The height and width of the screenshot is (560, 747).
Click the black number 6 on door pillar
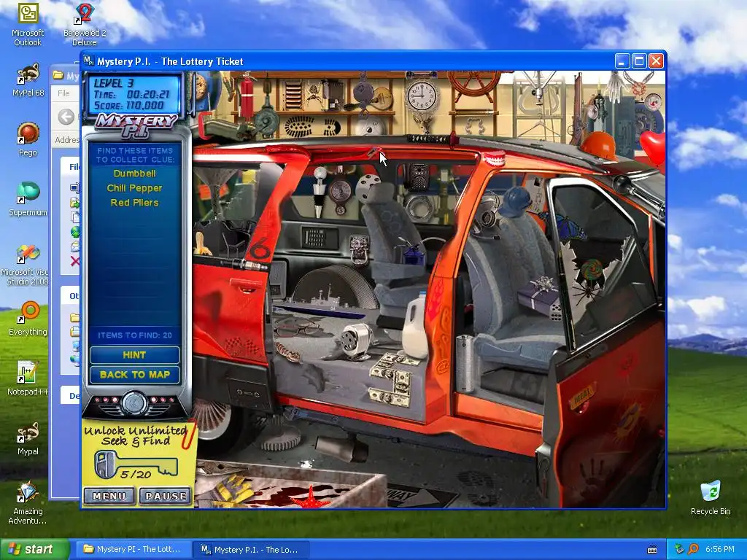tap(260, 248)
